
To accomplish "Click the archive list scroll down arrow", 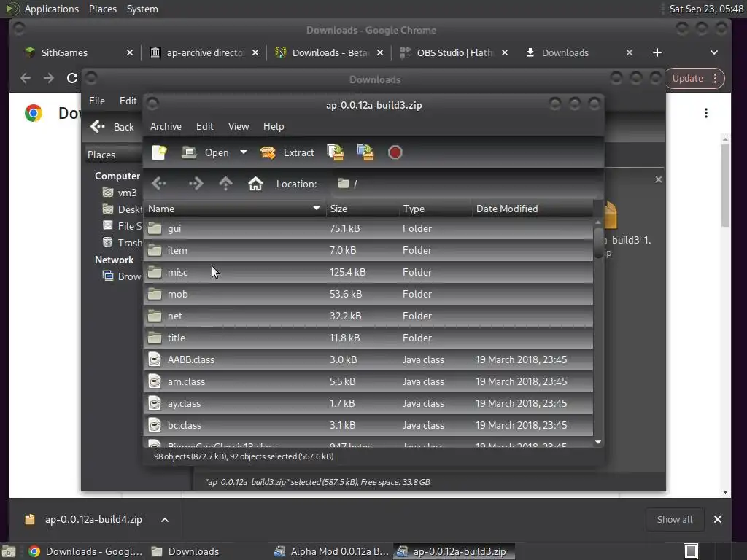I will 598,443.
